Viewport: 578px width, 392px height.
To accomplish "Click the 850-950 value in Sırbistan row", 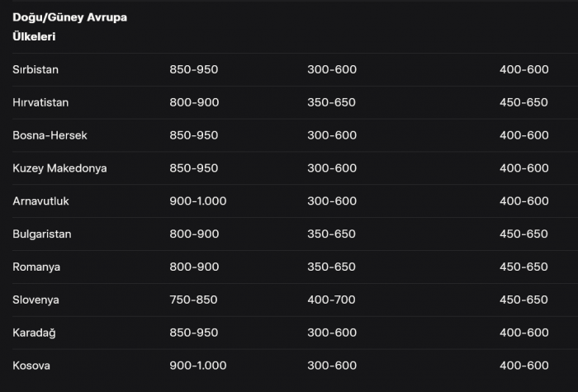I will click(x=194, y=69).
